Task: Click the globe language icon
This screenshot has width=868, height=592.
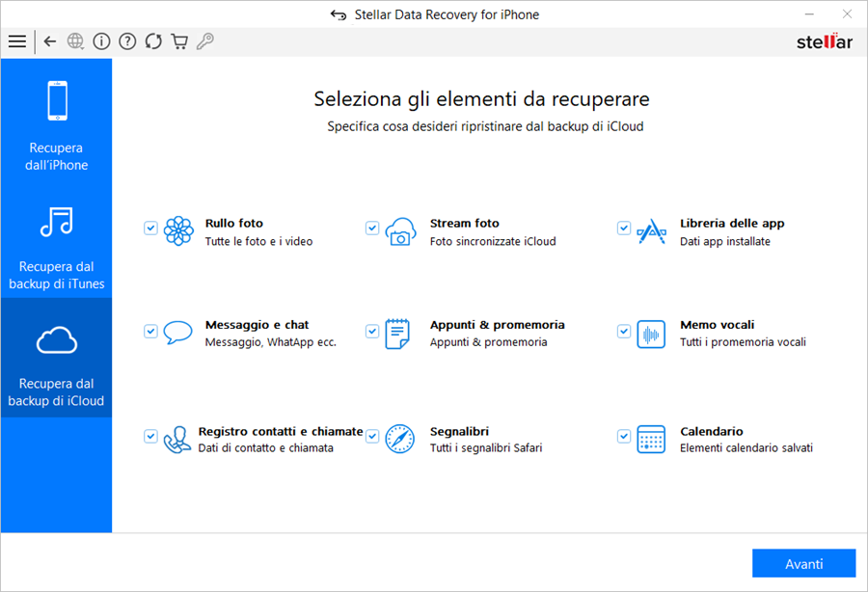Action: click(76, 41)
